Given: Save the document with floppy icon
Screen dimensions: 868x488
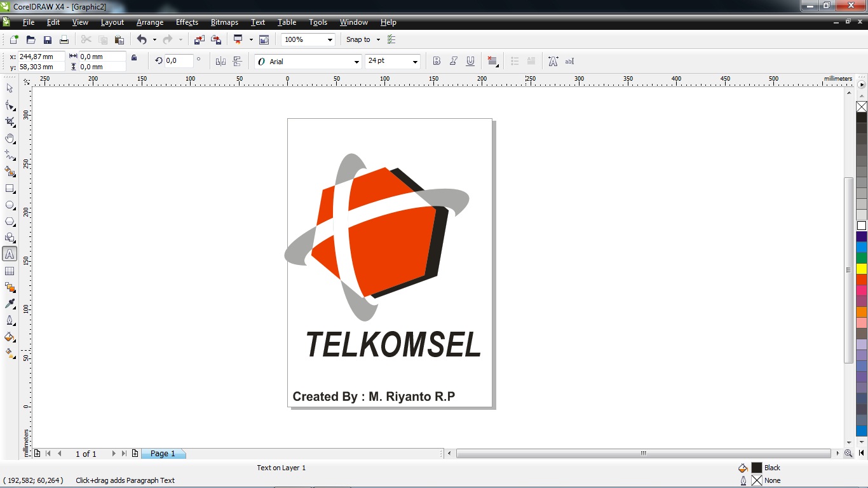Looking at the screenshot, I should pos(47,39).
